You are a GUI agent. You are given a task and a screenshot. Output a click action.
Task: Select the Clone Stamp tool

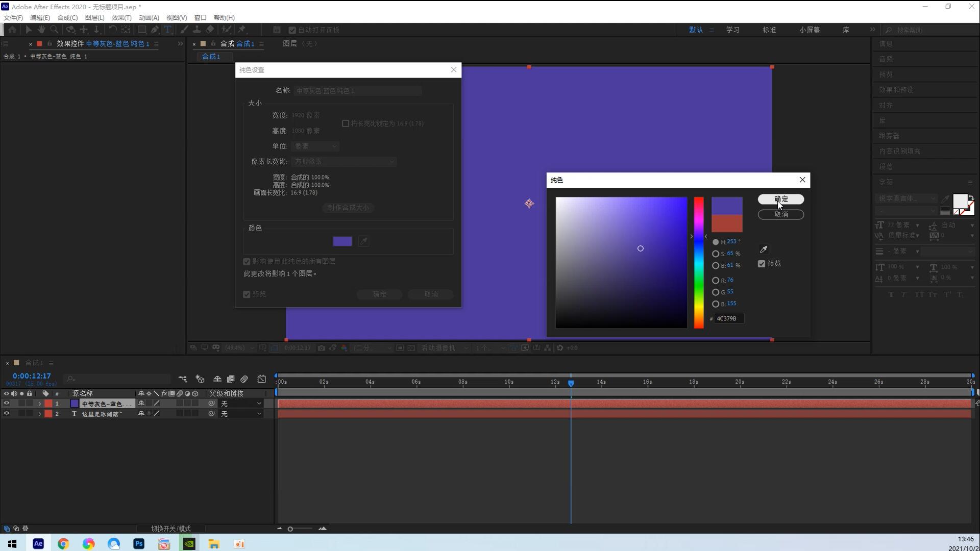click(197, 30)
